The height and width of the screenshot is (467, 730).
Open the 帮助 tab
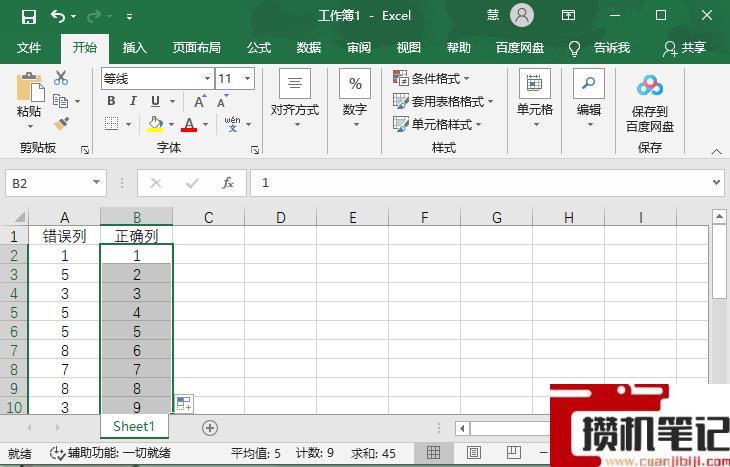pos(459,47)
